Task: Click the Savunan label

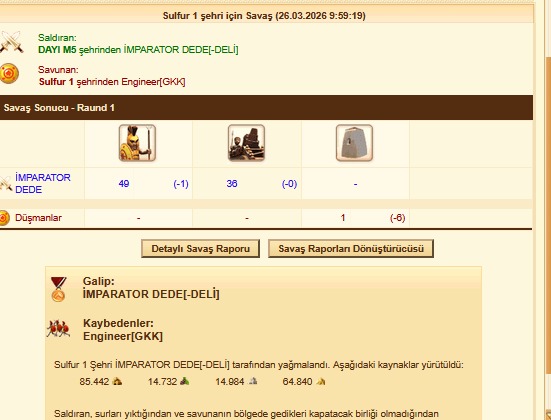Action: tap(58, 70)
